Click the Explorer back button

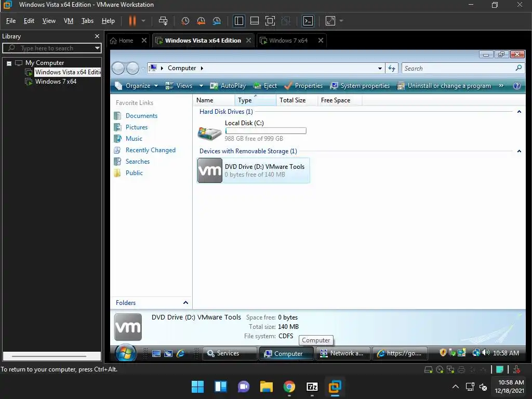[118, 68]
